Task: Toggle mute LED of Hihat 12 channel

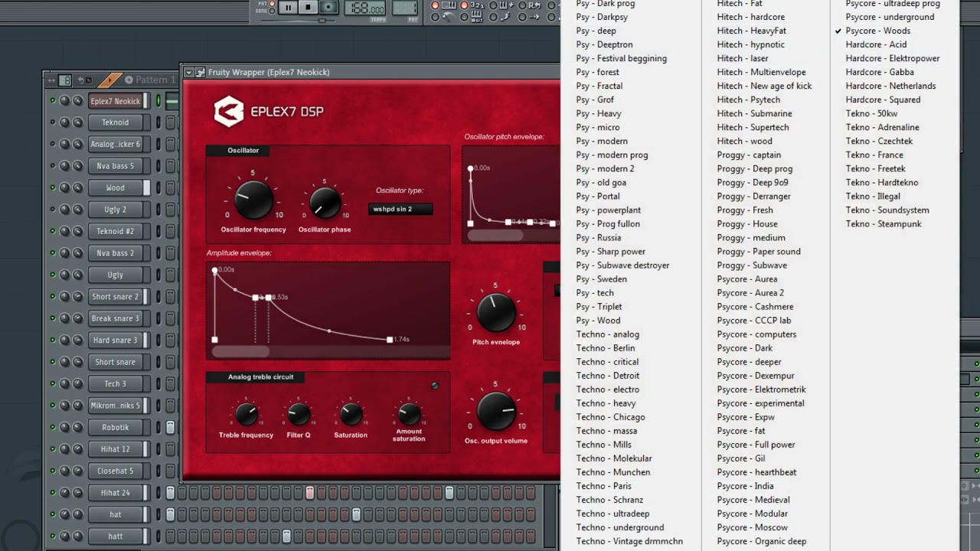Action: [53, 449]
